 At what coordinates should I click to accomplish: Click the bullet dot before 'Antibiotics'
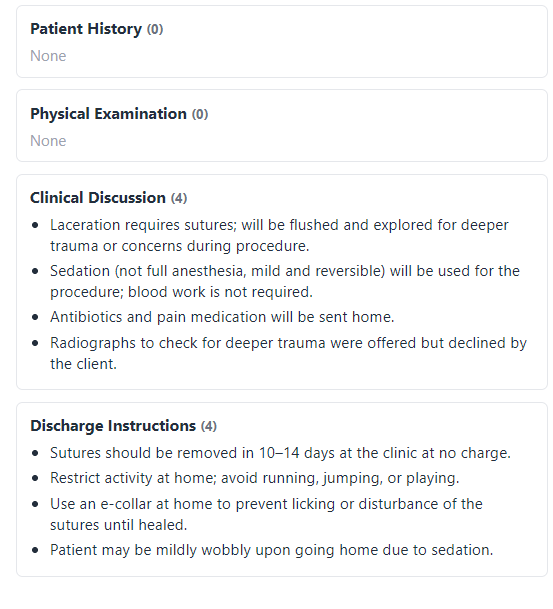point(35,317)
